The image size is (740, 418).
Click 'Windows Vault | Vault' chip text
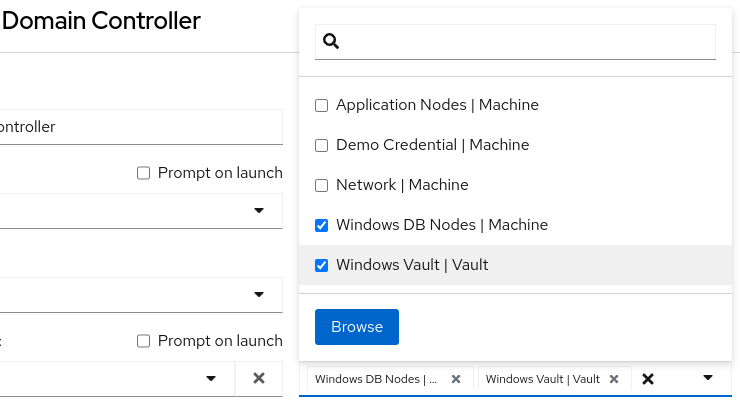pos(543,379)
